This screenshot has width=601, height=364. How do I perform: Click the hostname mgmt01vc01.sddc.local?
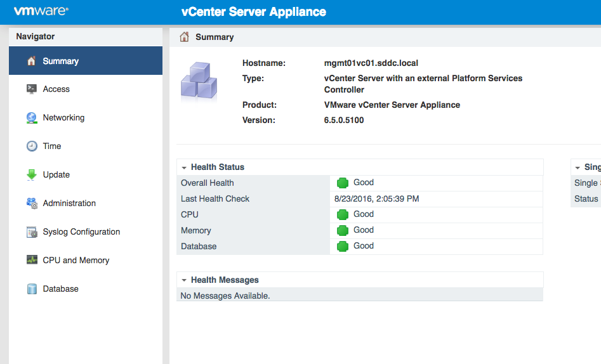371,63
